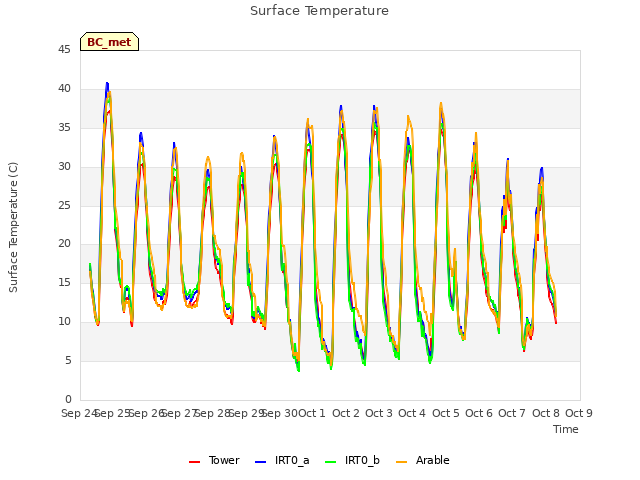Click the Oct 5 x-axis label

click(x=446, y=413)
